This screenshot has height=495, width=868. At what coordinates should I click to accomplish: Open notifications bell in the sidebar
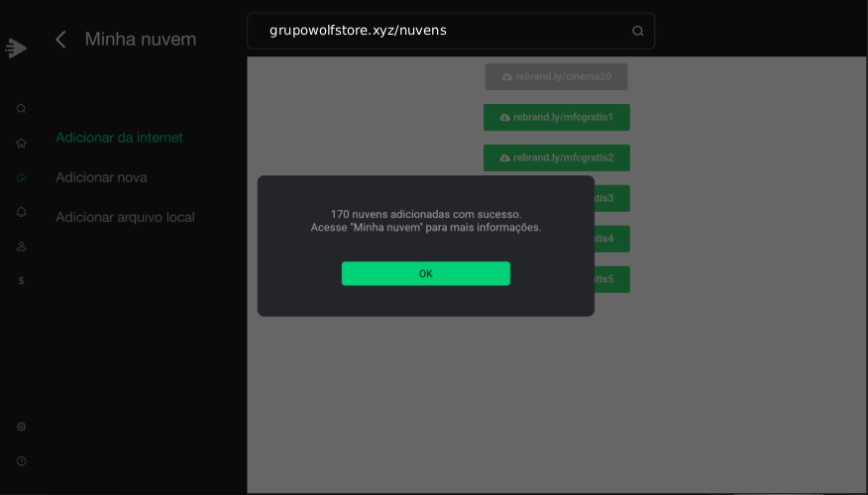[x=21, y=212]
